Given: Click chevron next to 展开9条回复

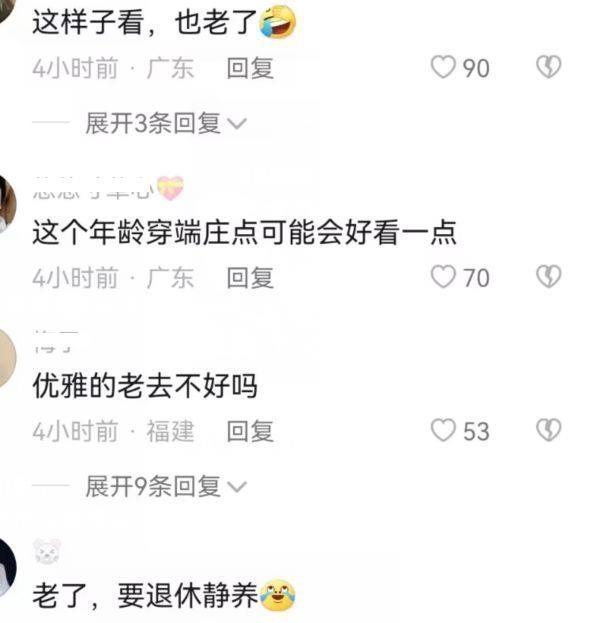Looking at the screenshot, I should (x=238, y=487).
